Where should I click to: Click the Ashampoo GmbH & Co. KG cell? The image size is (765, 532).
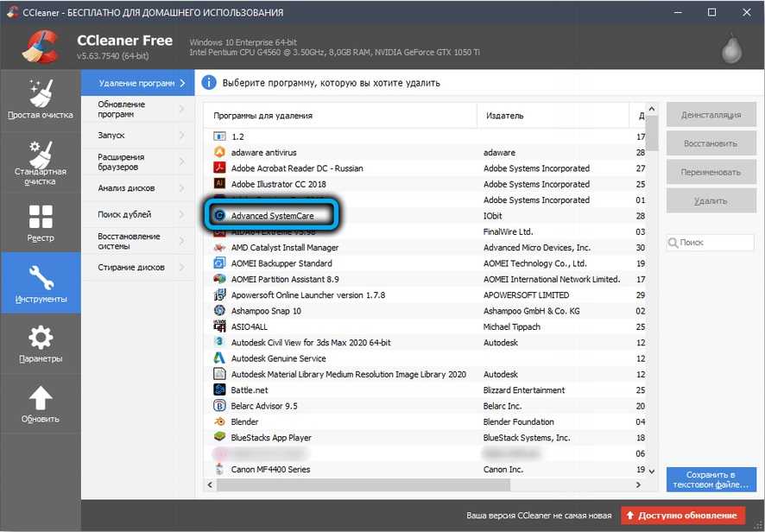531,311
